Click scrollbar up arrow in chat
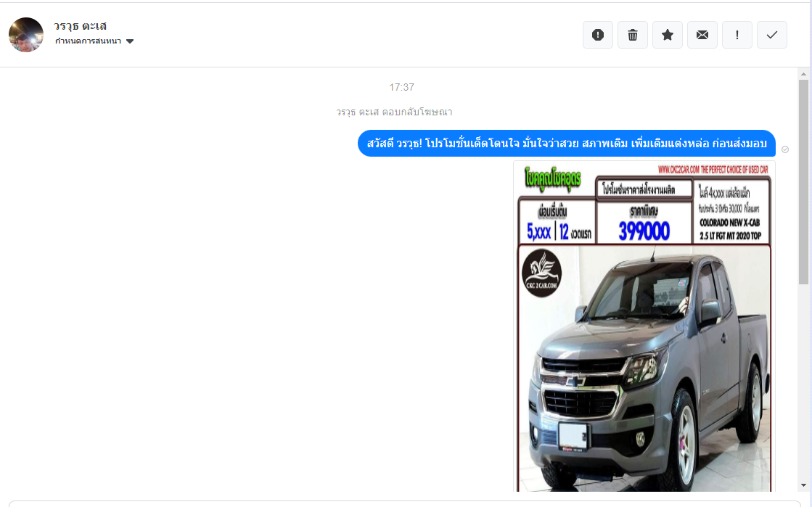 click(x=804, y=74)
